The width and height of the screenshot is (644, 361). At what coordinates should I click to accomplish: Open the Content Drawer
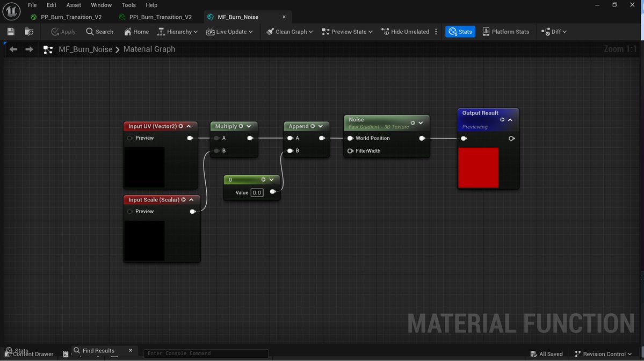[x=29, y=354]
